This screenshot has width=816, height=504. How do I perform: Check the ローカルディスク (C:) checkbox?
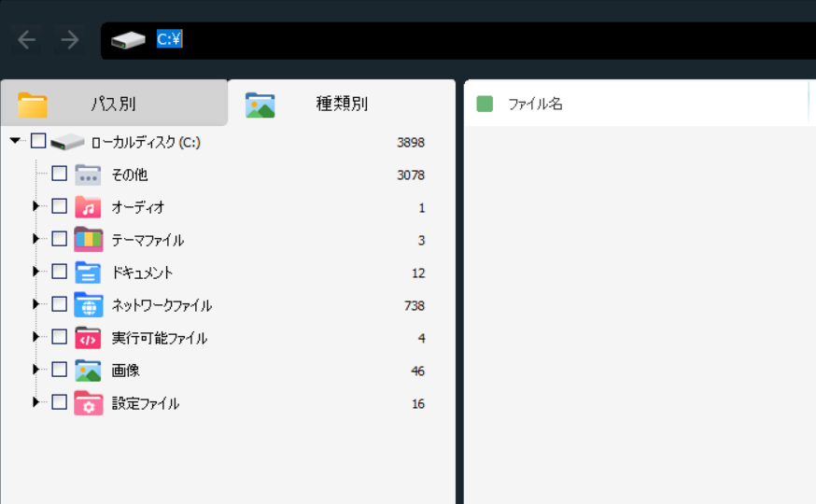pos(38,140)
